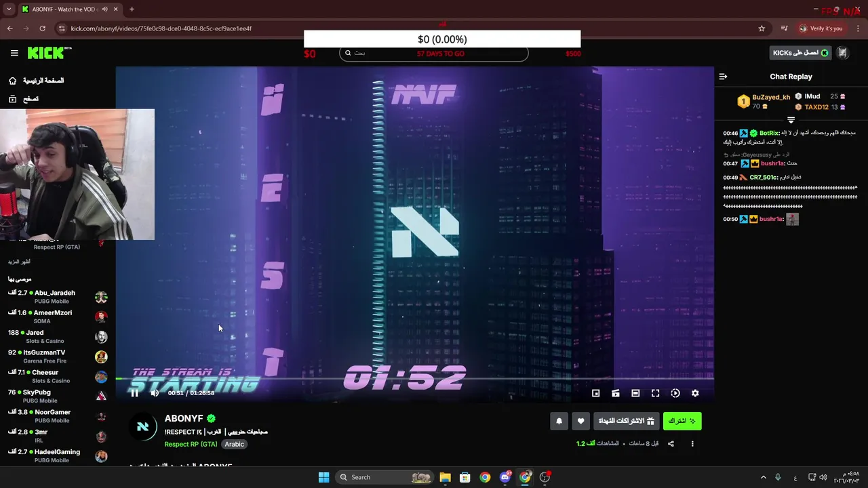Follow ABONYF with the heart button

click(580, 421)
